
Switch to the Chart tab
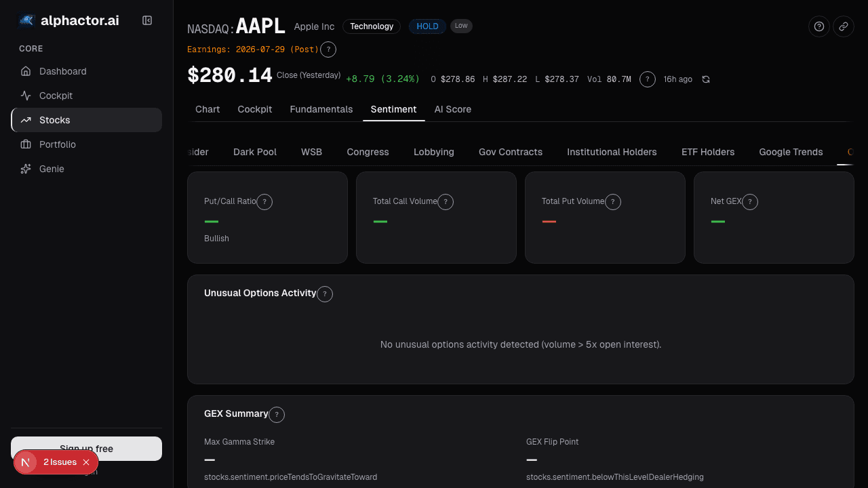[x=208, y=109]
